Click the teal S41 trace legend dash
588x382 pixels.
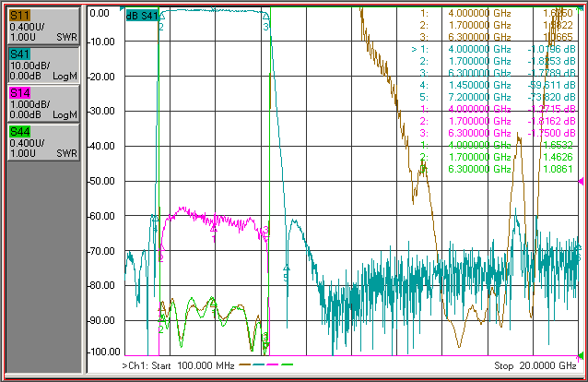259,364
